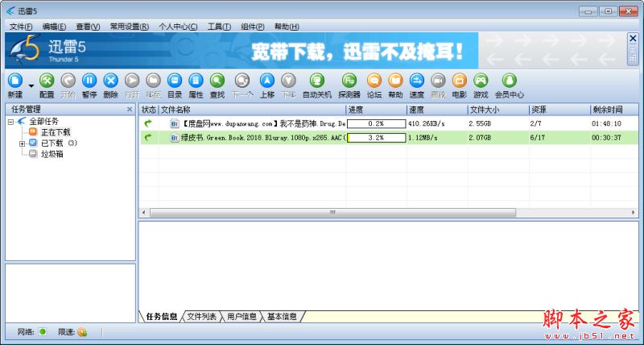644x345 pixels.
Task: Click the 0.2% progress bar
Action: click(376, 123)
